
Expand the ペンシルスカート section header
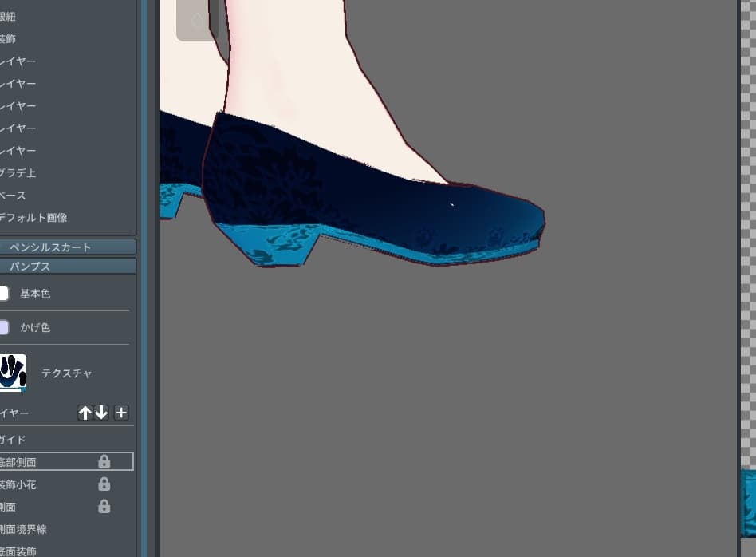68,247
